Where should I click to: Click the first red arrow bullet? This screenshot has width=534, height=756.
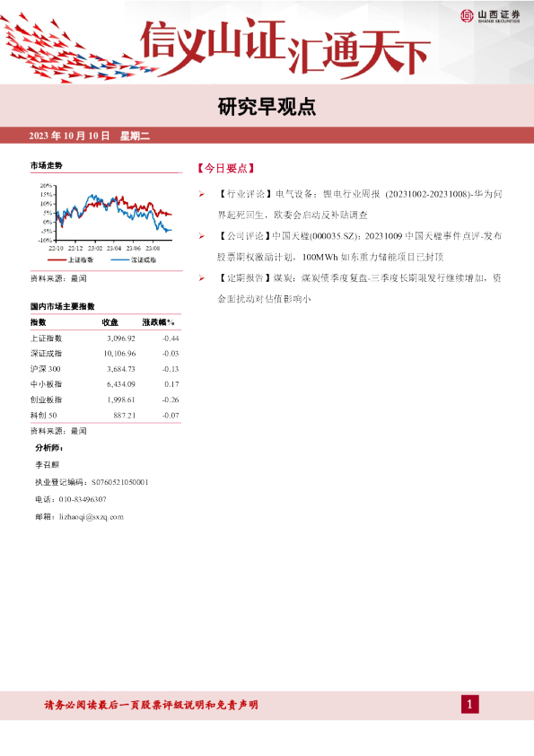tap(202, 194)
